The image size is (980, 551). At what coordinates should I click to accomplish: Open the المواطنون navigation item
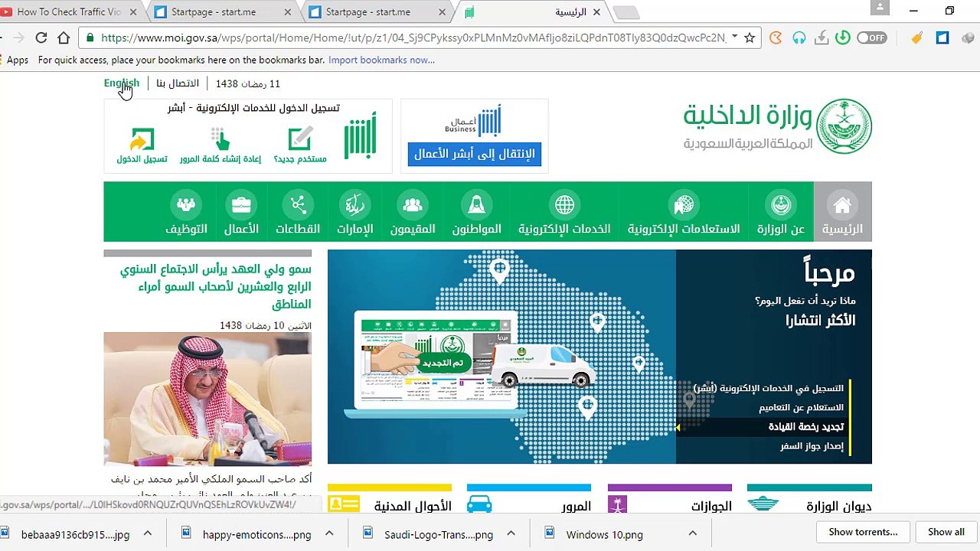point(476,212)
